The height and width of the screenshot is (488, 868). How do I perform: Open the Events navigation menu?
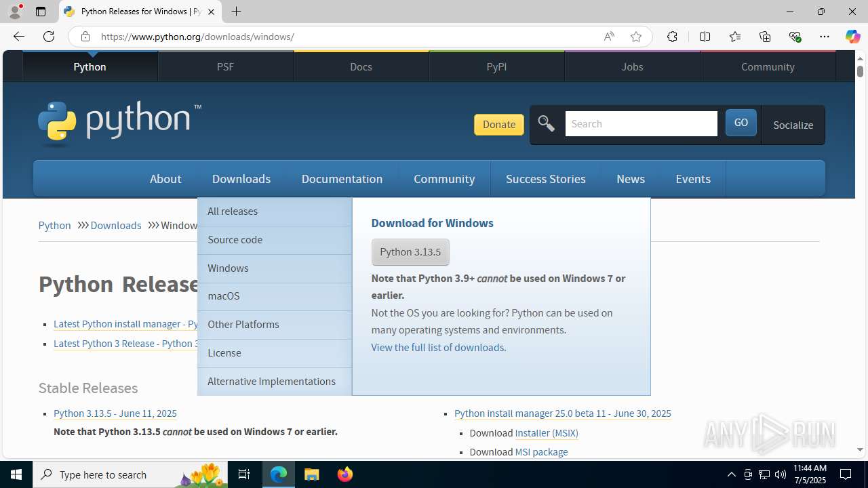click(693, 179)
